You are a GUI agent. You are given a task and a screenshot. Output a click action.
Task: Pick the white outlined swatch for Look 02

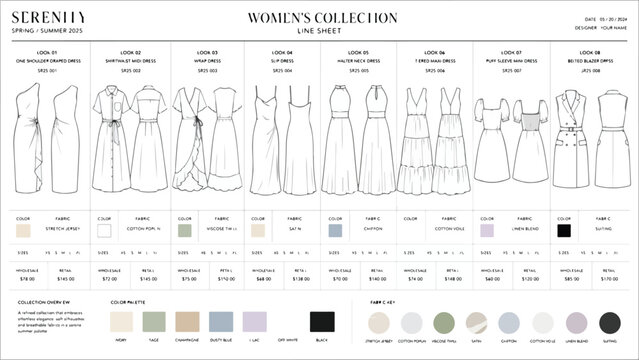coord(104,231)
